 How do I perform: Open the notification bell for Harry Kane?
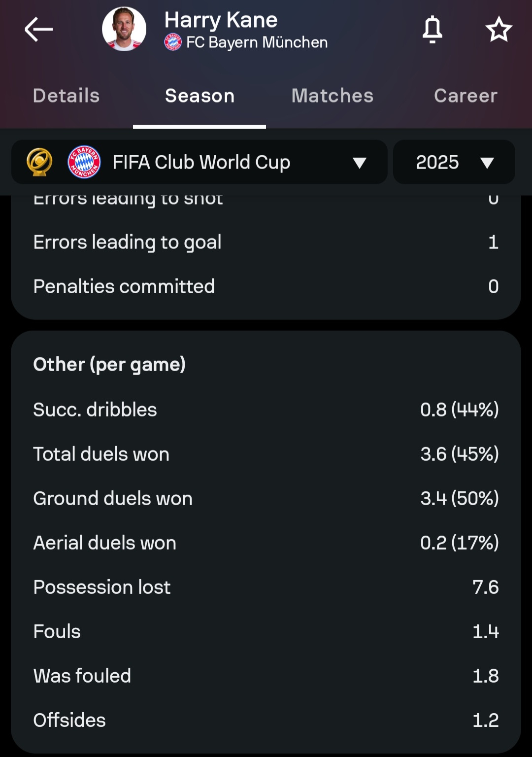432,30
